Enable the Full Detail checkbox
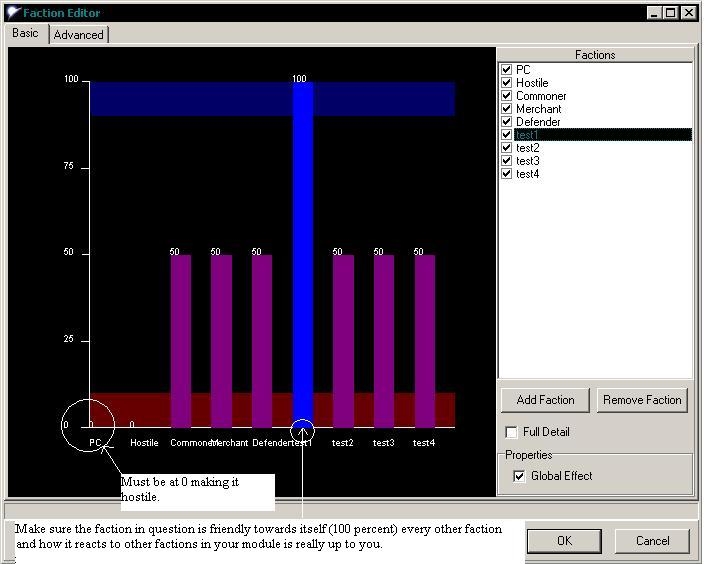This screenshot has width=710, height=564. [x=512, y=432]
